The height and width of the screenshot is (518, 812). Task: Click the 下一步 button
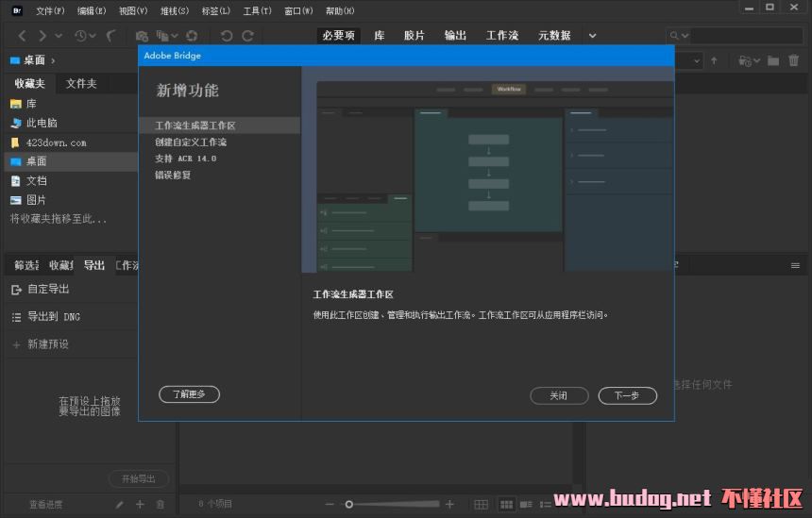pos(627,395)
